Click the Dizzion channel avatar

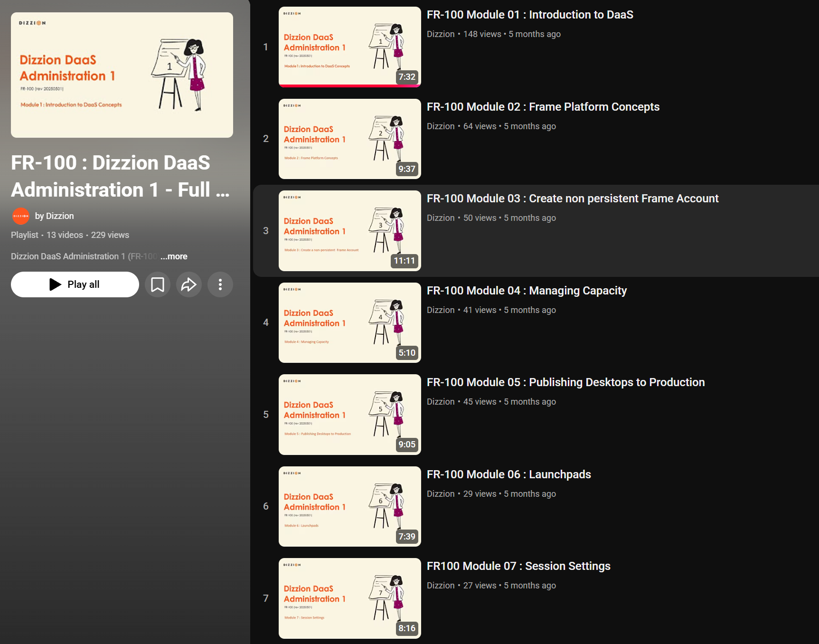pyautogui.click(x=21, y=216)
